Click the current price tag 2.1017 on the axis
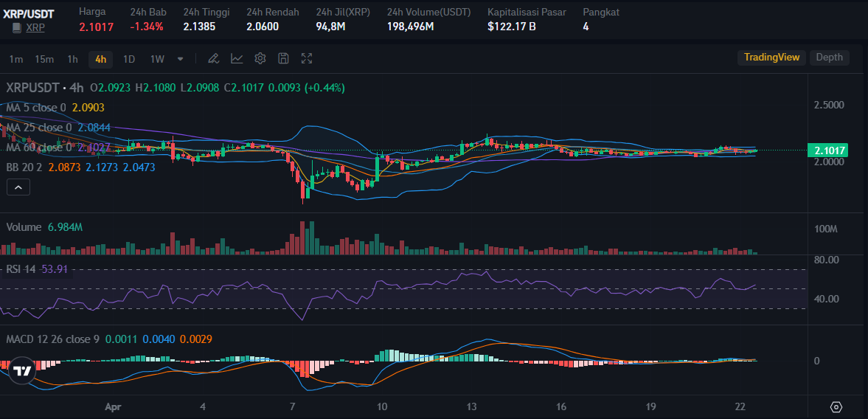The width and height of the screenshot is (868, 419). [828, 150]
